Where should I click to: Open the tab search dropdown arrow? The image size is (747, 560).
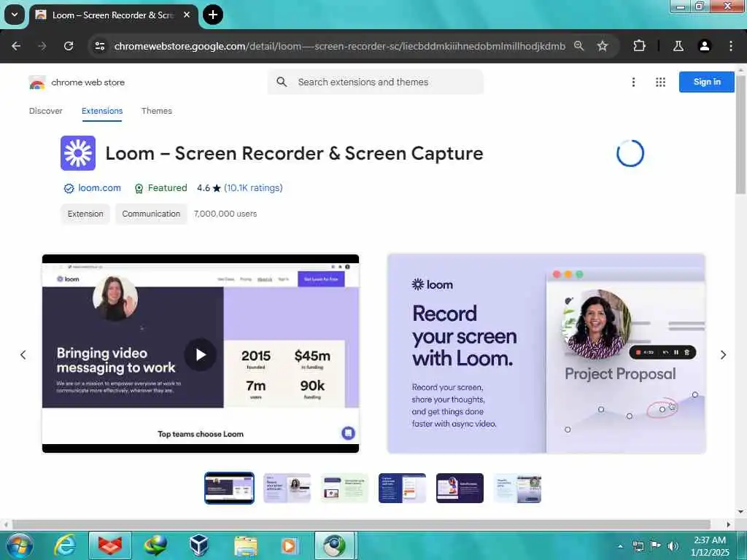[x=15, y=15]
